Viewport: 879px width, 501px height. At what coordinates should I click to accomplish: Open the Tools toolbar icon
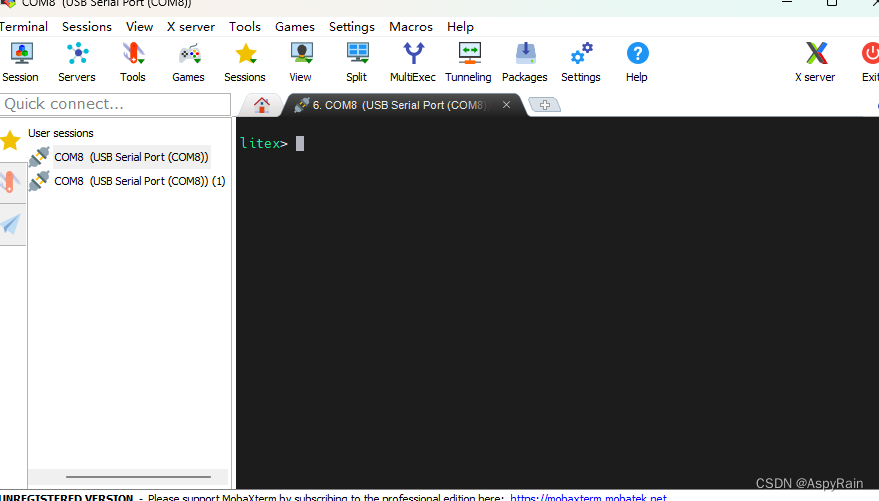point(133,54)
